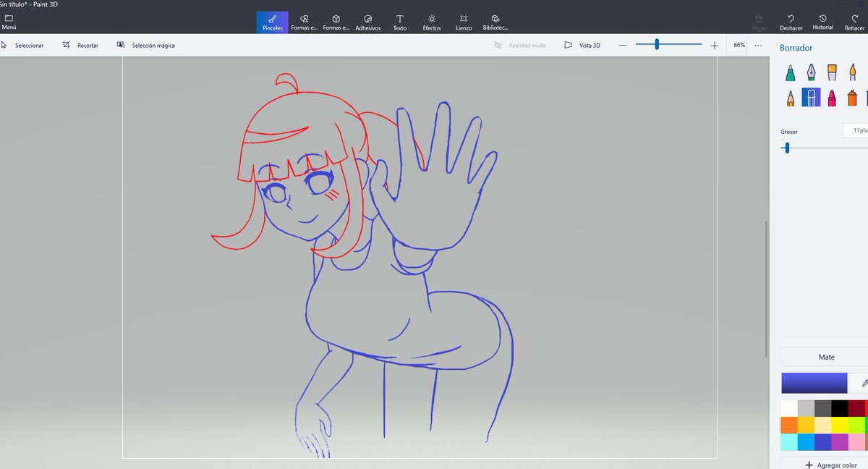Image resolution: width=868 pixels, height=469 pixels.
Task: Select the orange spray can brush
Action: coord(852,98)
